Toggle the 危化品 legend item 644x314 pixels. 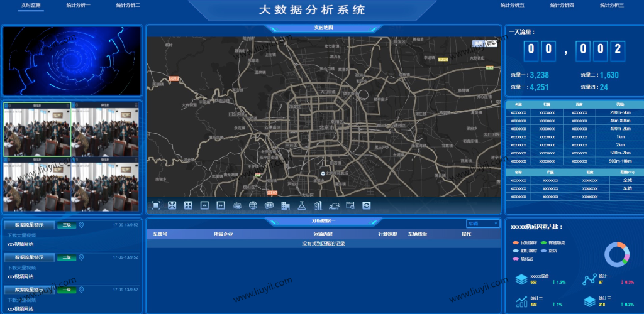point(523,259)
